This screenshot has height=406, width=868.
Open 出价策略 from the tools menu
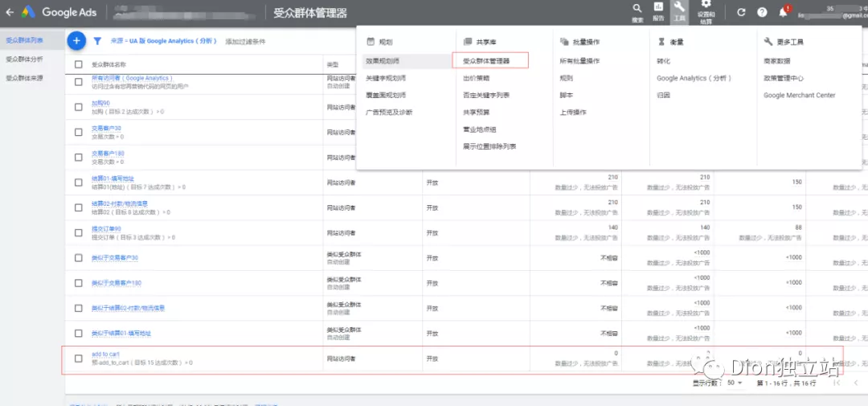tap(476, 78)
